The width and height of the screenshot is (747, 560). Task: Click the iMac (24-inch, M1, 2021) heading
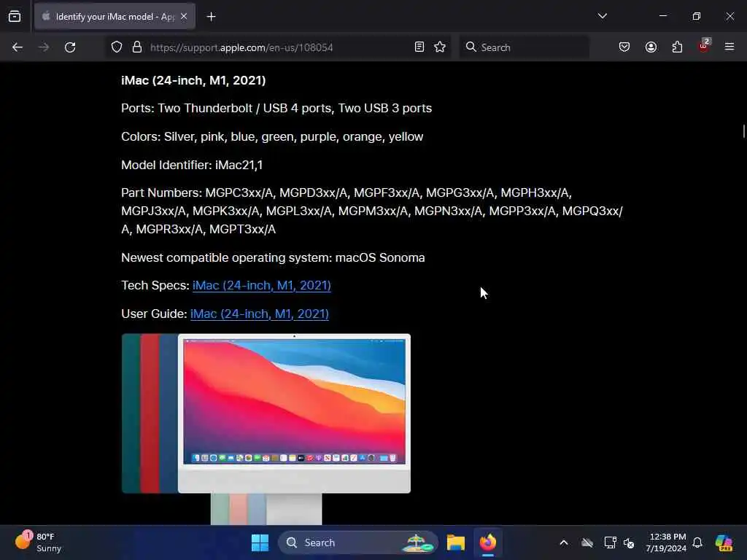point(193,80)
